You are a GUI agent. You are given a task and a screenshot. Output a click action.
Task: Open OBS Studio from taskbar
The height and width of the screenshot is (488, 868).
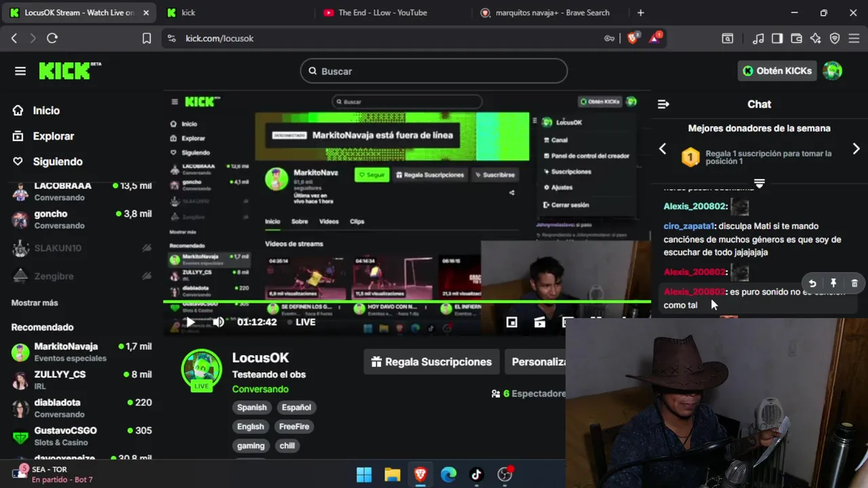[x=505, y=474]
